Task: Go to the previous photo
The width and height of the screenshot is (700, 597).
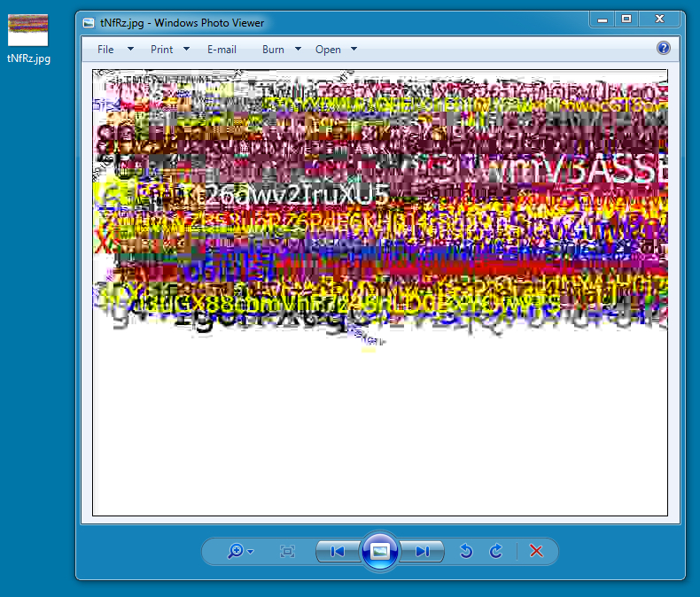Action: [x=338, y=551]
